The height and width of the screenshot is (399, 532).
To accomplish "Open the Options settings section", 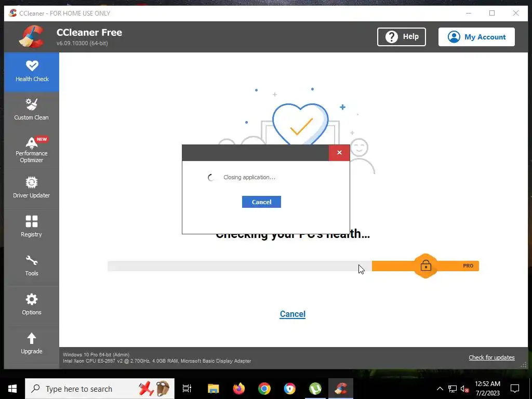I will coord(32,305).
